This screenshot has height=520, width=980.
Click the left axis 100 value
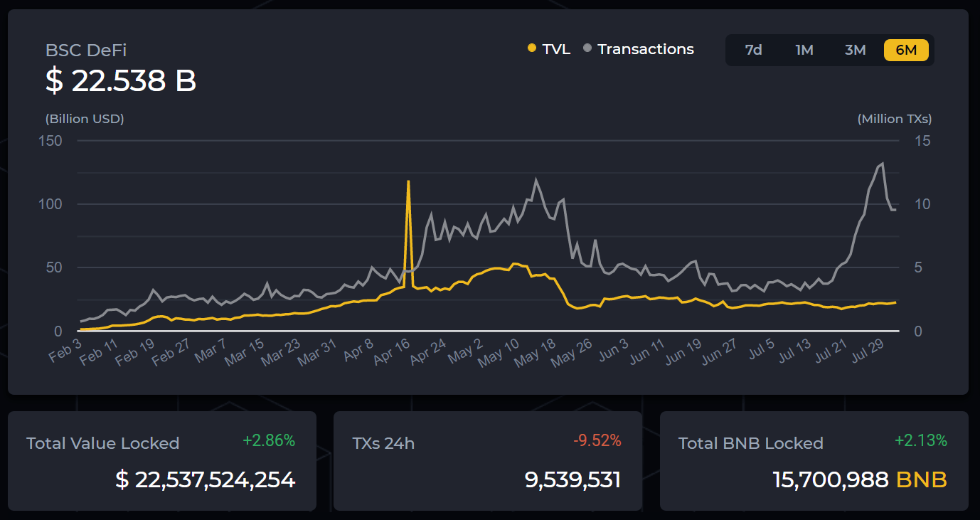pos(51,204)
